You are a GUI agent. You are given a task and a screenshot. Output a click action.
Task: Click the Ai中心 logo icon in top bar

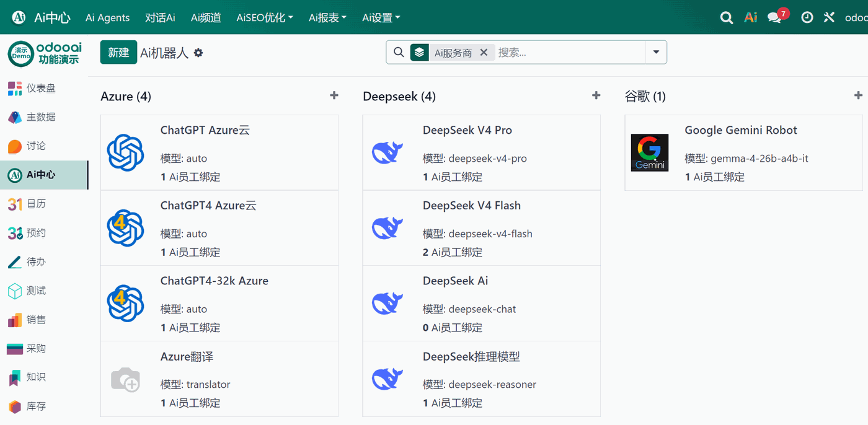19,17
